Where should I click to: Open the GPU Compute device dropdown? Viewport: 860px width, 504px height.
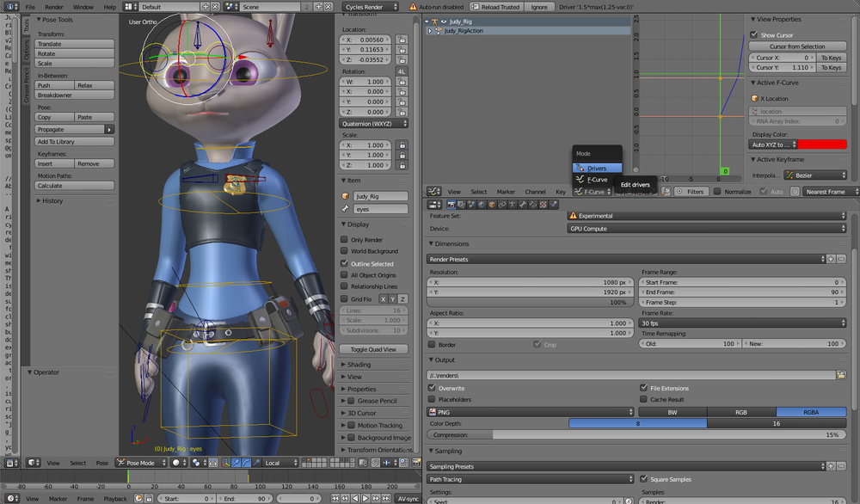click(x=706, y=229)
